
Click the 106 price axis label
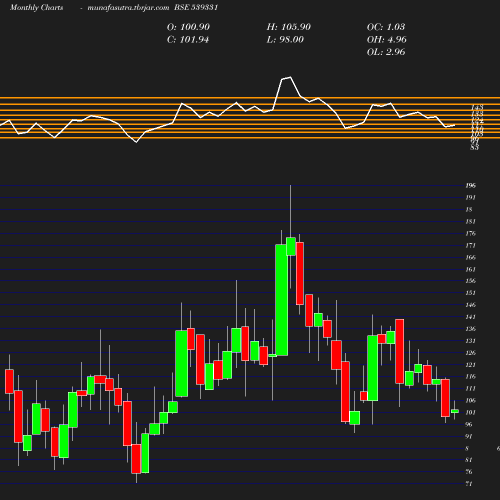coord(471,401)
